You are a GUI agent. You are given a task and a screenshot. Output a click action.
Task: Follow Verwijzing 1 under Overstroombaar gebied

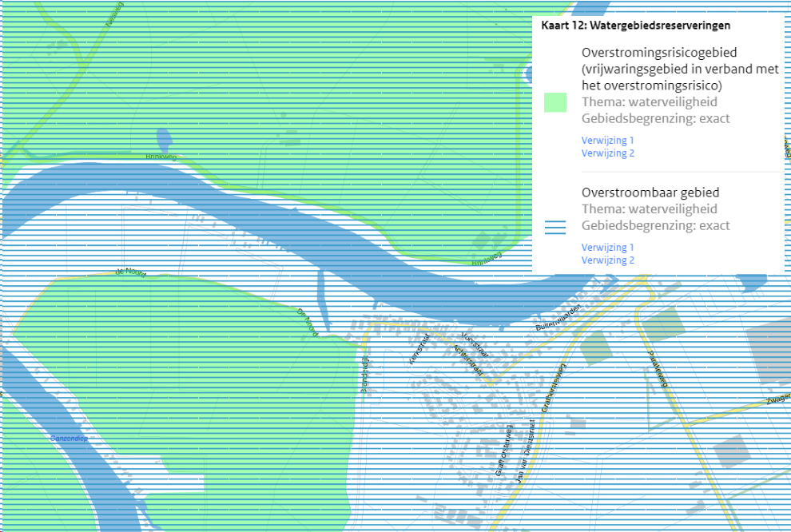pos(607,248)
